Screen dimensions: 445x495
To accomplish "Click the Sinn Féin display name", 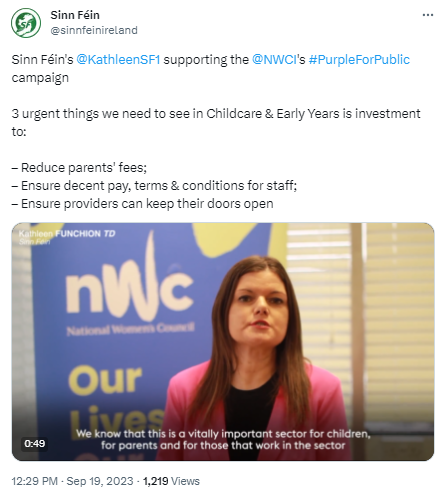I will [75, 15].
